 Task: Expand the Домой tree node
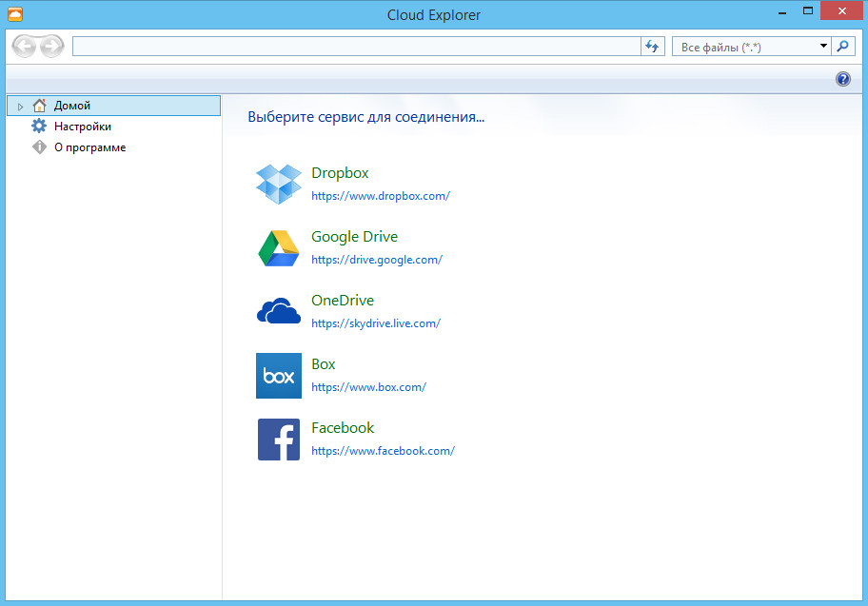(21, 107)
